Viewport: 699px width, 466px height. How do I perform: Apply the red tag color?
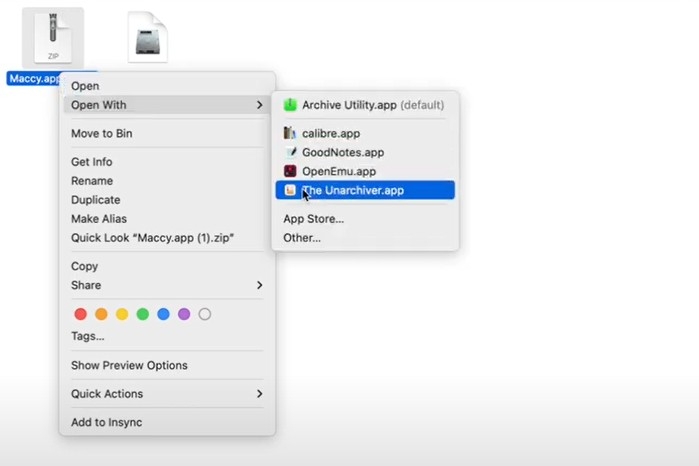pos(81,314)
